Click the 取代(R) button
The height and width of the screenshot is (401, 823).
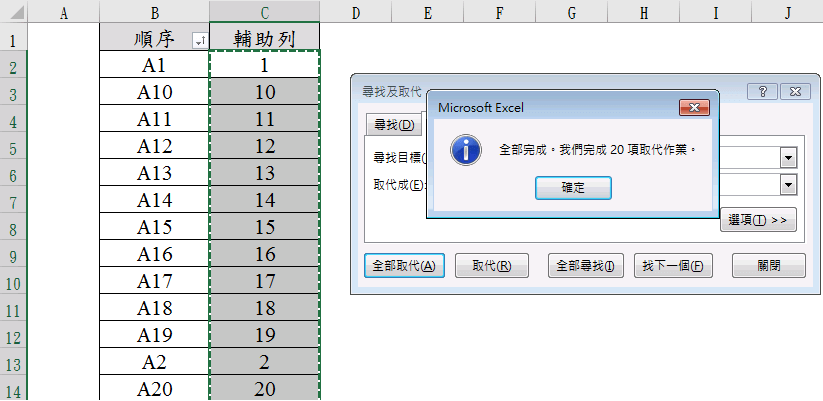pos(491,266)
